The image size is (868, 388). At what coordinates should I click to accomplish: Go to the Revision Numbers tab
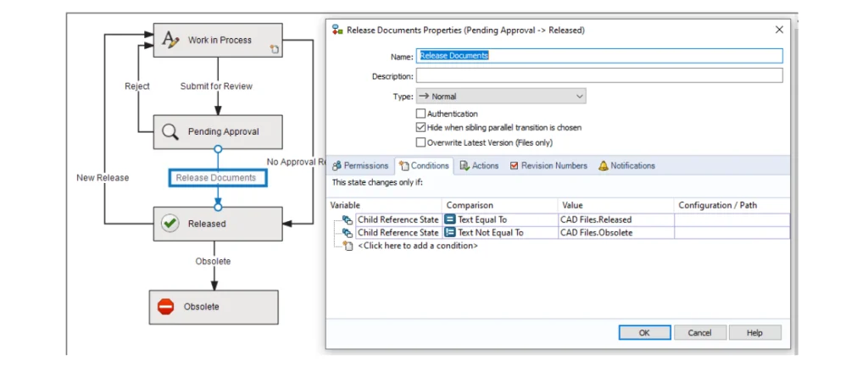tap(548, 166)
